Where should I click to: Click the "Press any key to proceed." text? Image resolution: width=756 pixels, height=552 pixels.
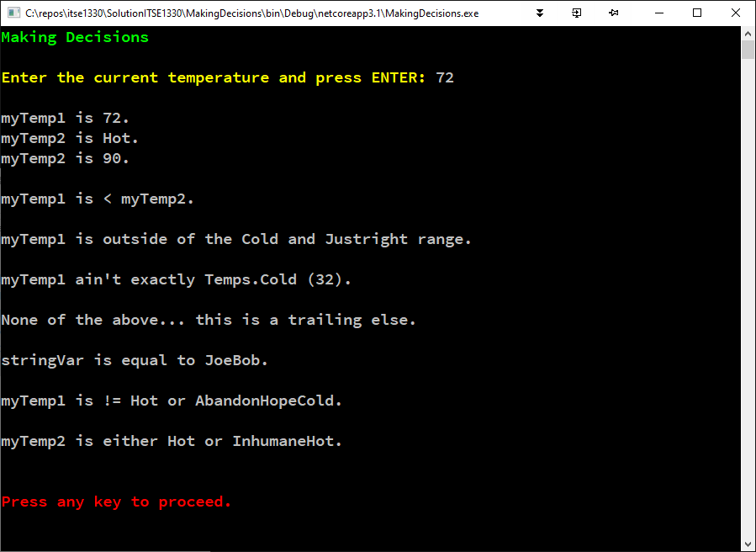116,502
